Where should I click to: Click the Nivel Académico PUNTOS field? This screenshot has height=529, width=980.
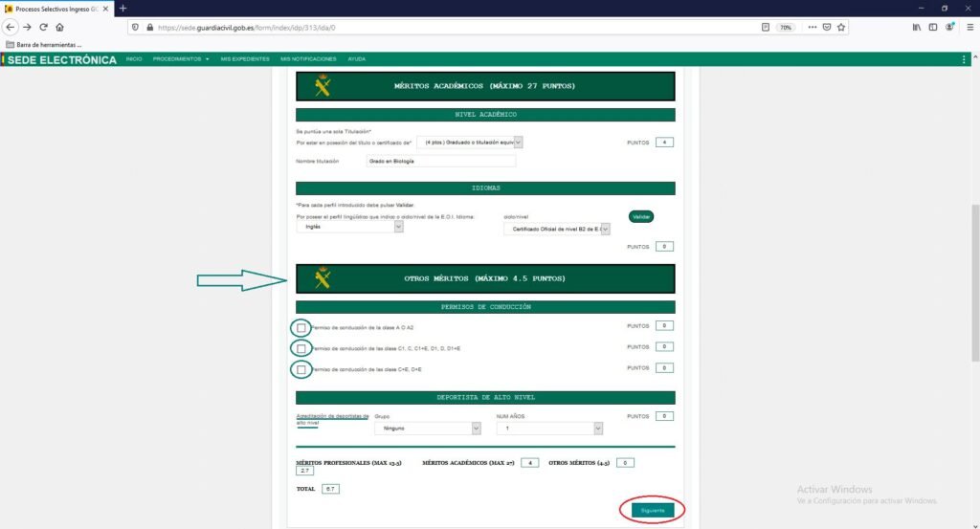click(664, 143)
